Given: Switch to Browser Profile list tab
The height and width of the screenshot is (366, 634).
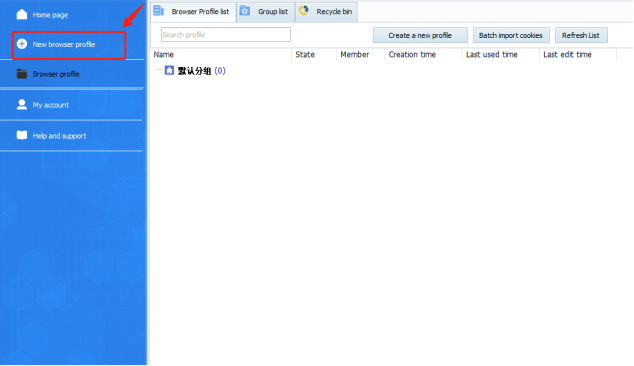Looking at the screenshot, I should pos(194,12).
